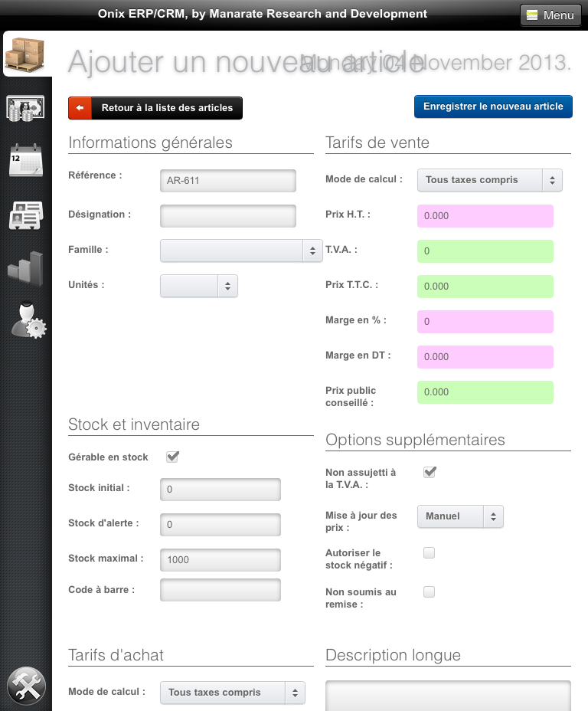The height and width of the screenshot is (711, 588).
Task: Click the Menu list icon
Action: [532, 15]
